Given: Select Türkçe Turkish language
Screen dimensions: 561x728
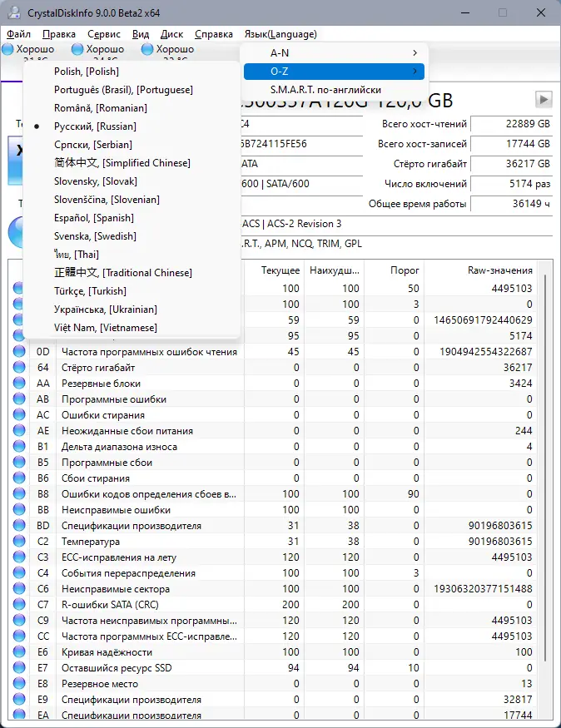Looking at the screenshot, I should 132,291.
